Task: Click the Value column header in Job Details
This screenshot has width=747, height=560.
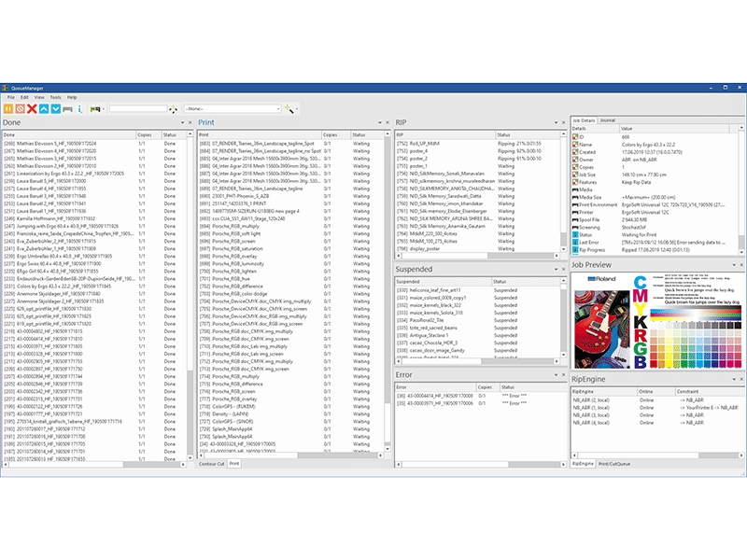Action: pyautogui.click(x=673, y=129)
